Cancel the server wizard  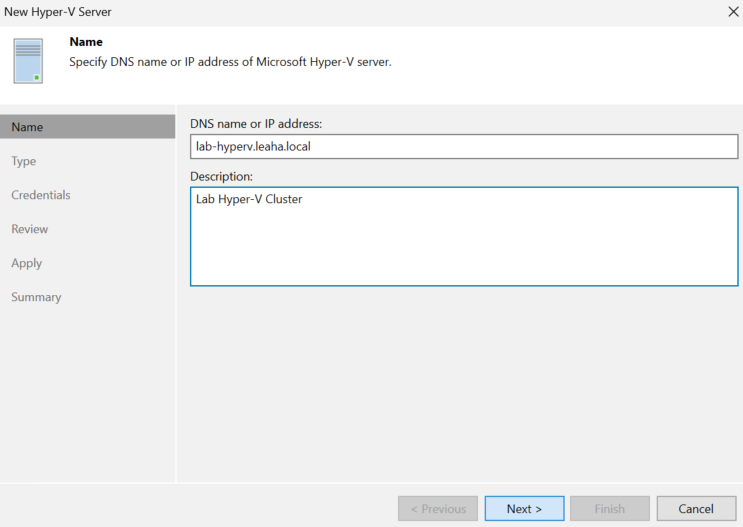tap(696, 509)
